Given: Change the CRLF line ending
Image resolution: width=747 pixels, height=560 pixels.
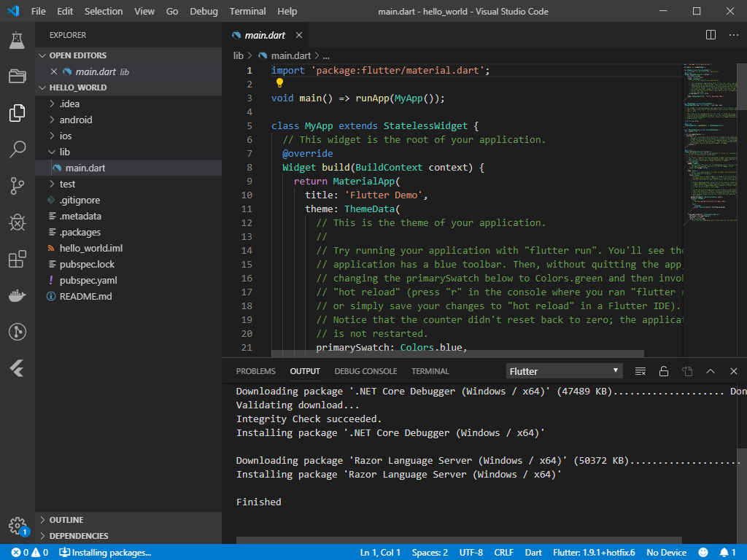Looking at the screenshot, I should click(x=503, y=553).
